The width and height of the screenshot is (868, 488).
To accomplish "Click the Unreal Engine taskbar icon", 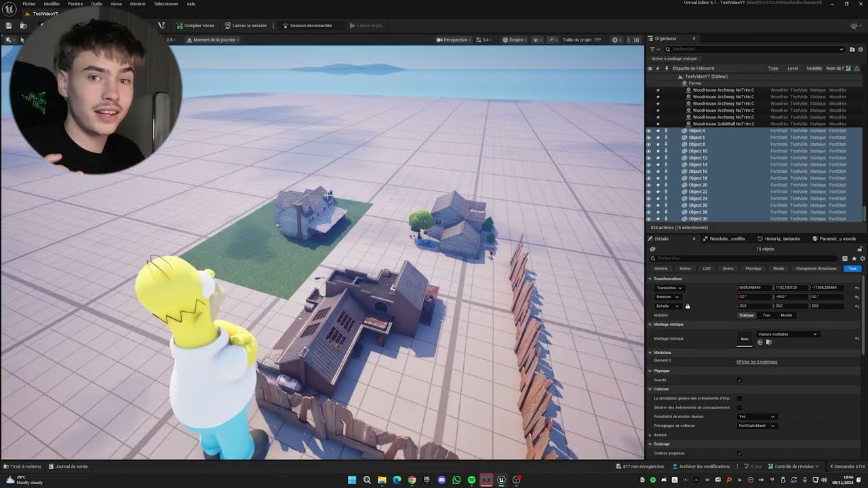I will click(x=501, y=480).
